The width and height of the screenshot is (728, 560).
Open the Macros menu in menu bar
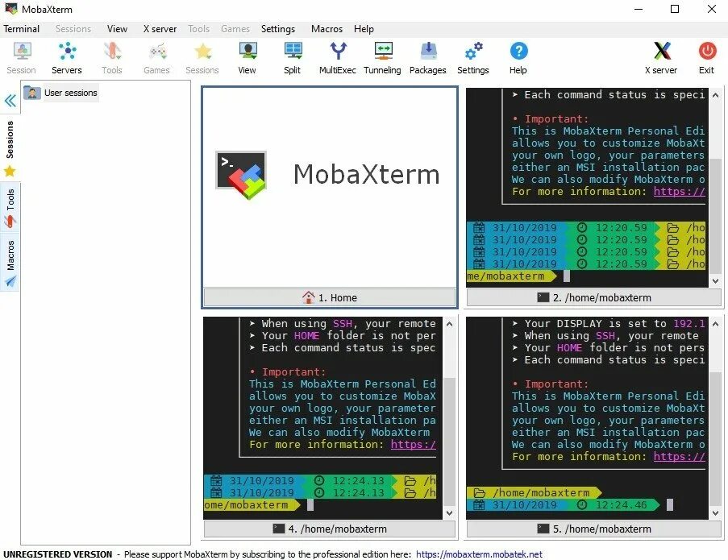[327, 29]
